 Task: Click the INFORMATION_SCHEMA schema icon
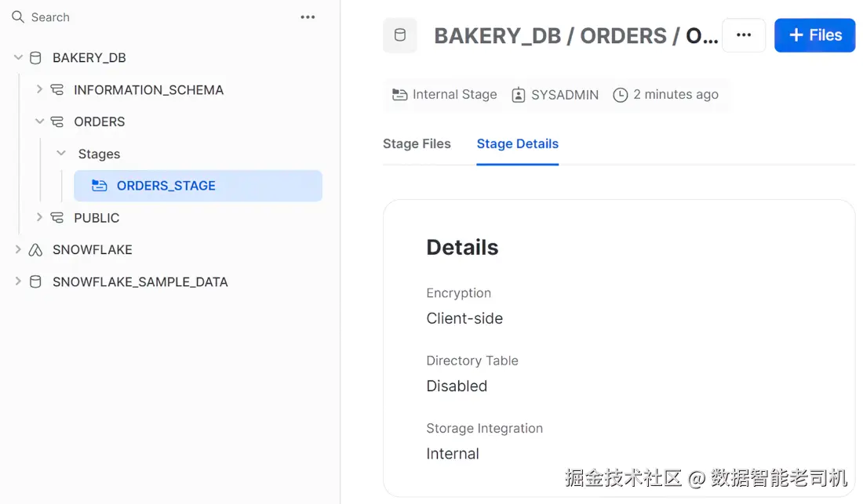(56, 89)
